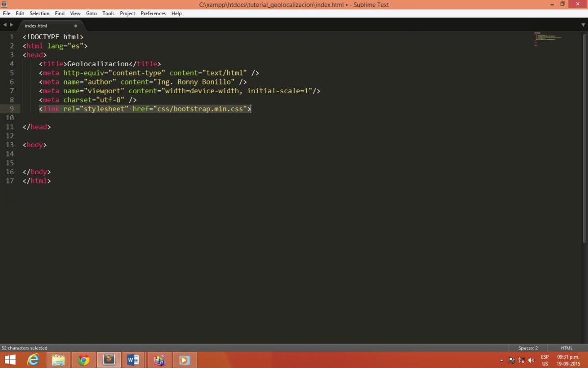Open File Explorer from taskbar
Screen dimensions: 588x368
pos(58,360)
